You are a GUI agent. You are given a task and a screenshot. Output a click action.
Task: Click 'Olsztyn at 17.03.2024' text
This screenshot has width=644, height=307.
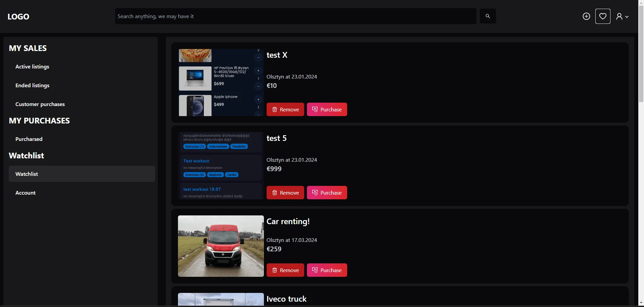tap(292, 240)
